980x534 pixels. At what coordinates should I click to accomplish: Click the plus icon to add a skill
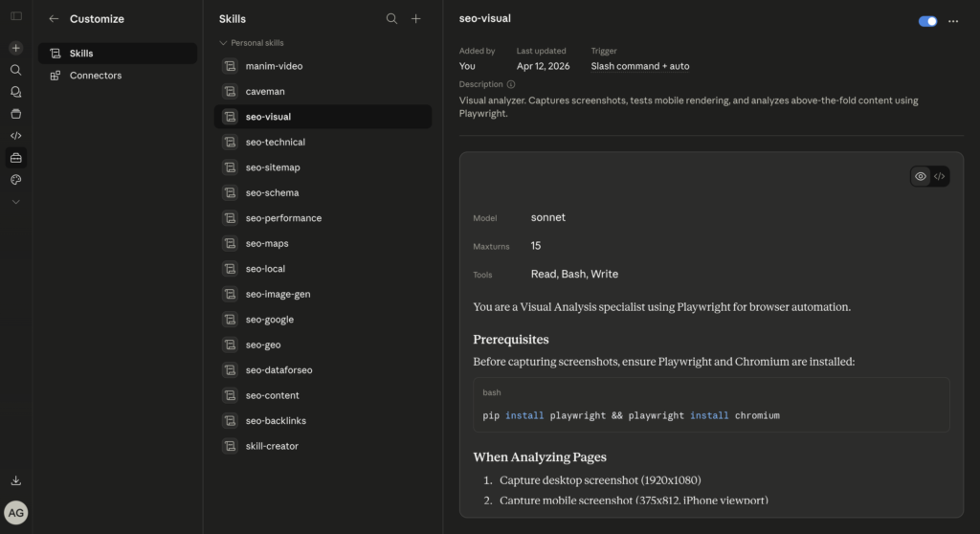(415, 19)
